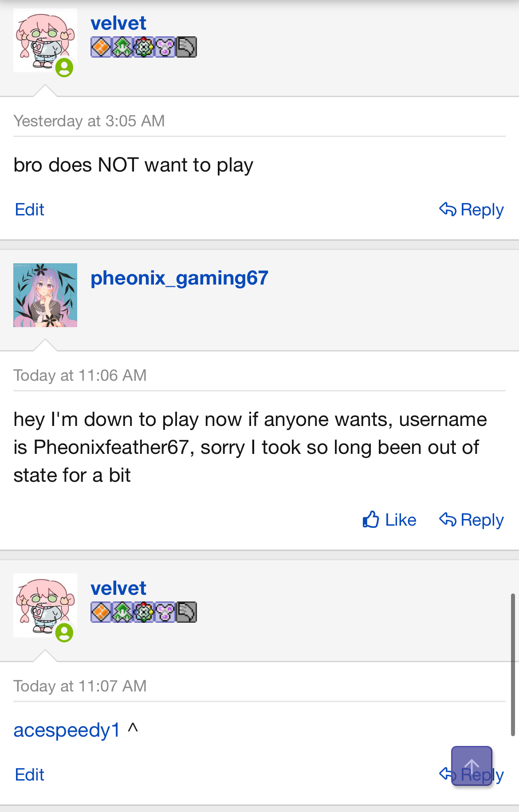Viewport: 519px width, 812px height.
Task: Edit the 'bro does NOT want to play' post
Action: [x=30, y=210]
